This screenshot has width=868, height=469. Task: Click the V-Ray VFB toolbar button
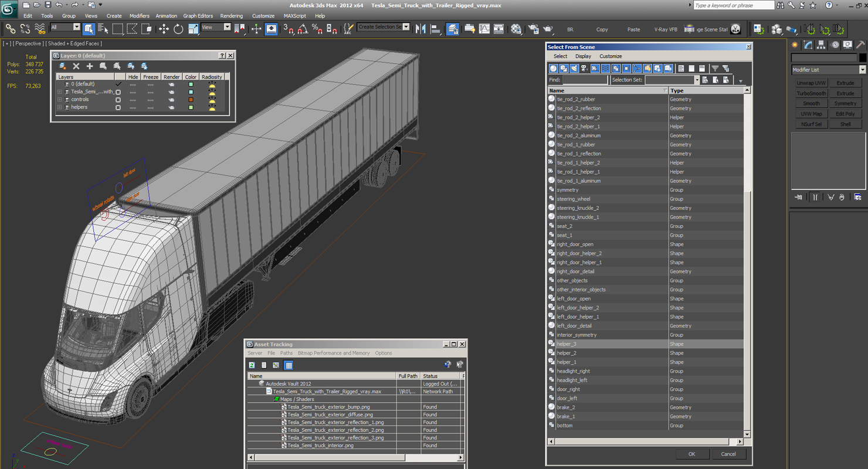click(x=666, y=29)
